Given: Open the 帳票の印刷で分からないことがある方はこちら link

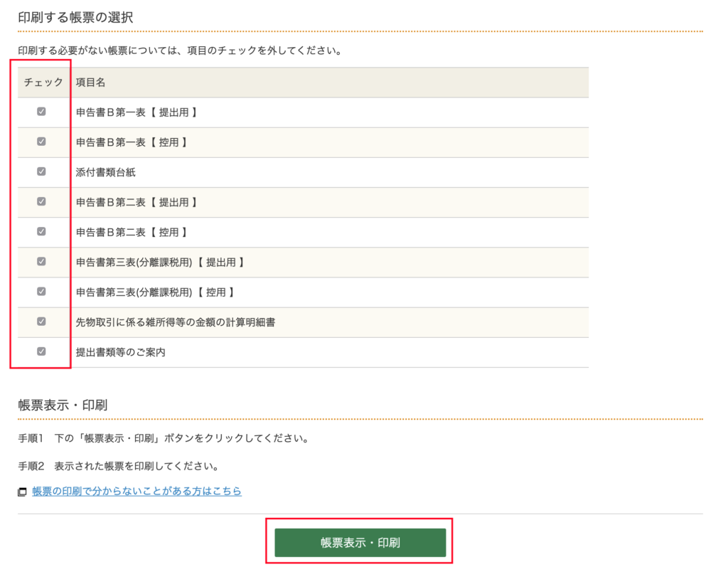Looking at the screenshot, I should coord(136,491).
